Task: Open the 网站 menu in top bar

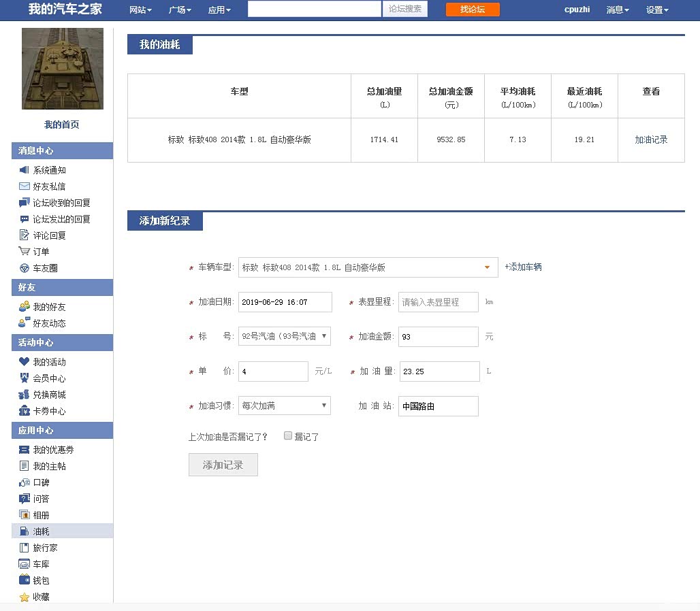Action: pos(140,10)
